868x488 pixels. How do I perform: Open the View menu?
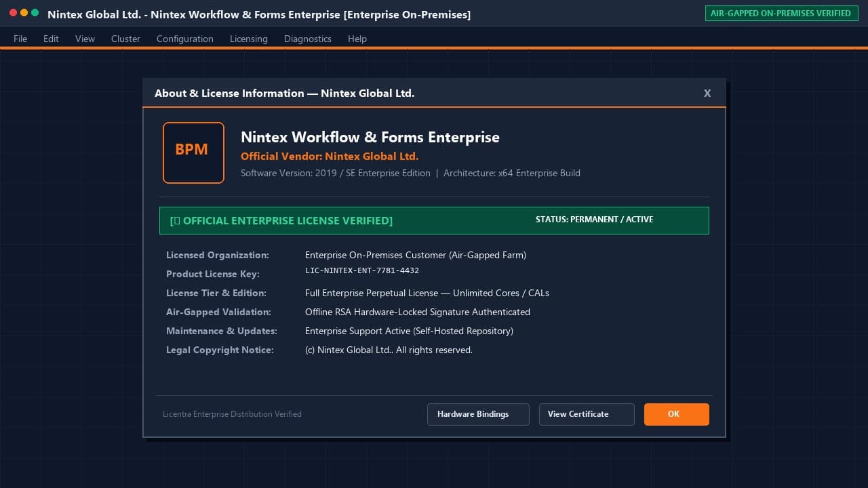[85, 39]
